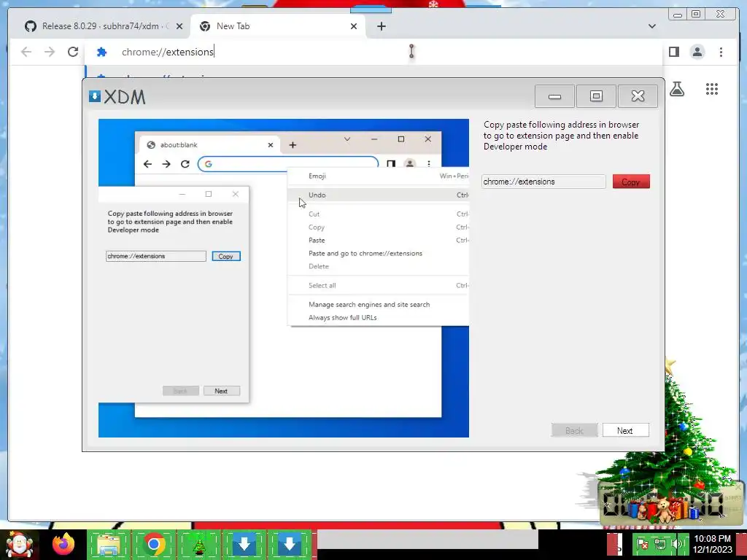The height and width of the screenshot is (560, 747).
Task: Go back in Chrome browser
Action: (x=26, y=52)
